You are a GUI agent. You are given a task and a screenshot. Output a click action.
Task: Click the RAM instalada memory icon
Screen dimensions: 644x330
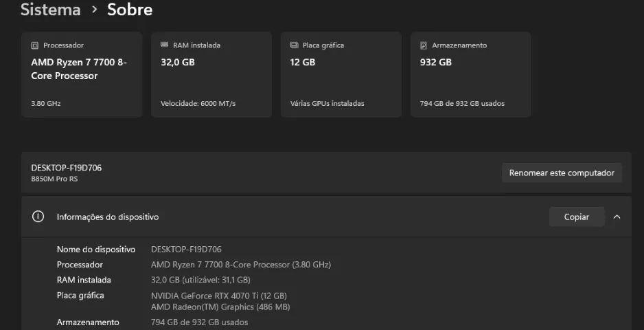pyautogui.click(x=164, y=45)
